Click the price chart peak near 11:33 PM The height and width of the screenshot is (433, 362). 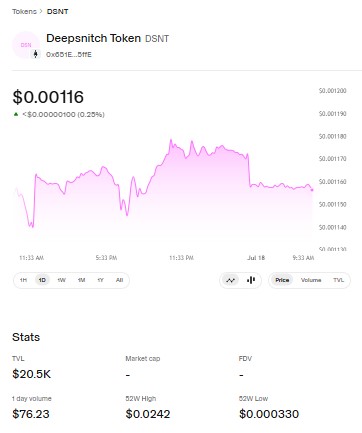click(x=171, y=140)
